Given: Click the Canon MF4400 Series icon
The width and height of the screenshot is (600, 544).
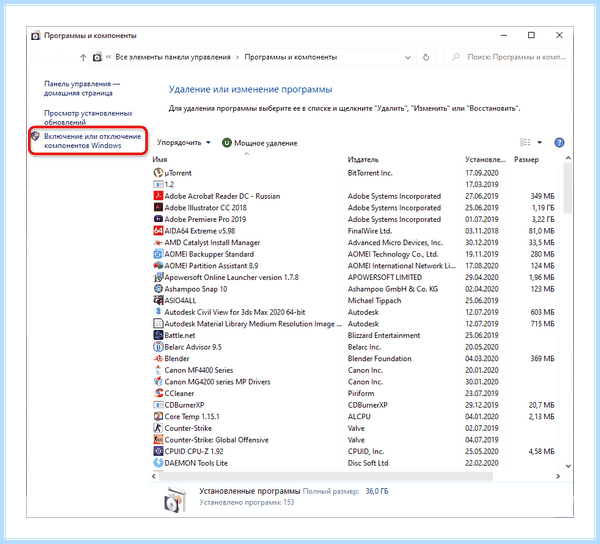Looking at the screenshot, I should tap(158, 370).
